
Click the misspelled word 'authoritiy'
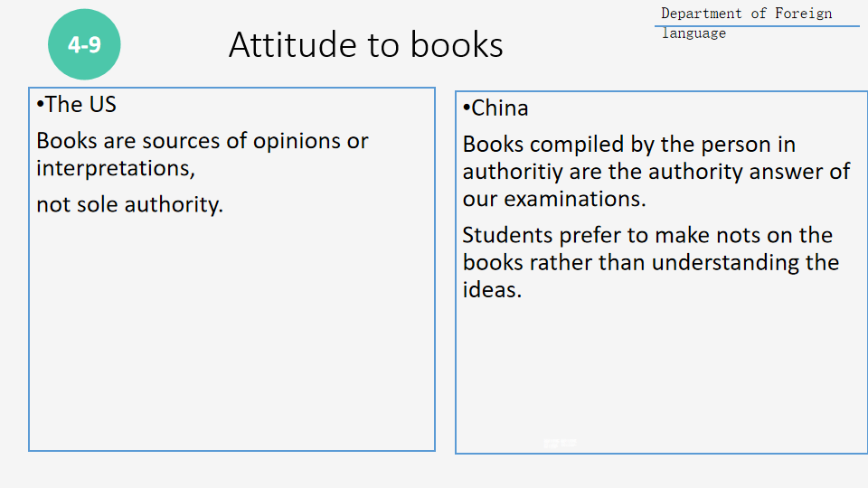[x=513, y=172]
